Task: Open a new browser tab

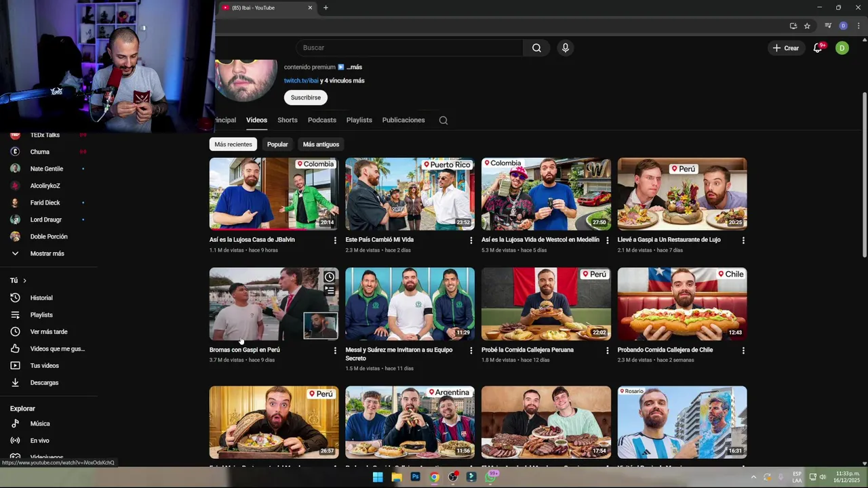Action: pyautogui.click(x=325, y=7)
